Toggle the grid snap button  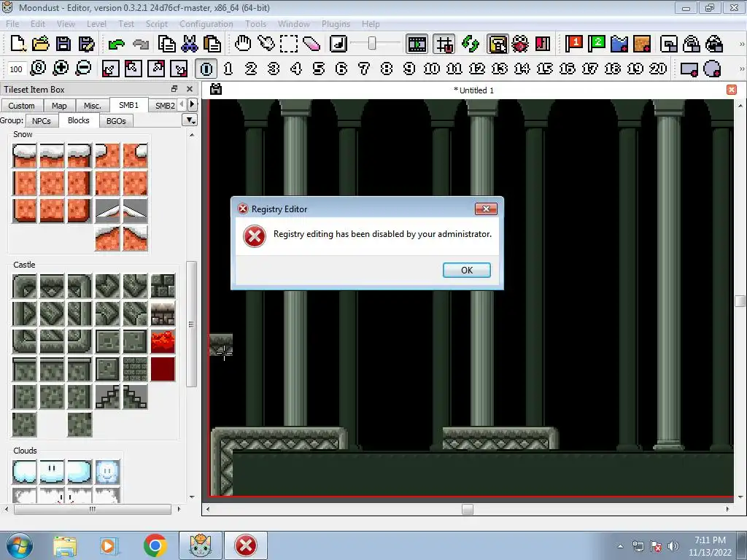point(444,44)
